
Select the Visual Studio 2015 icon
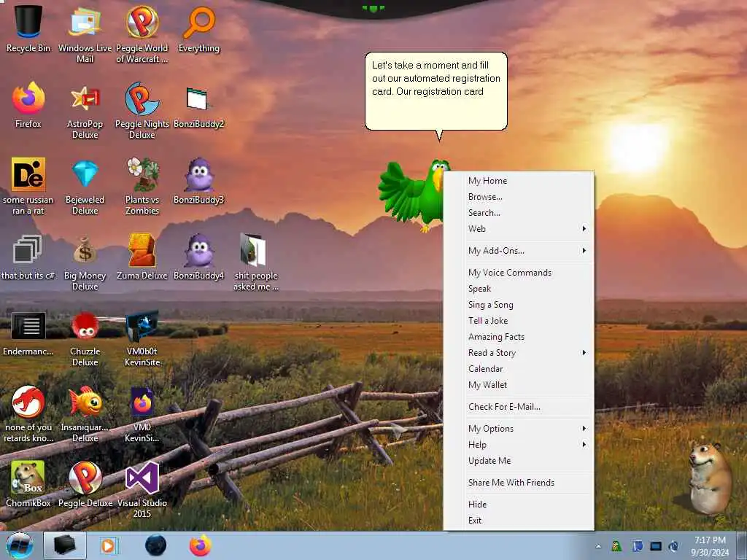(x=142, y=489)
